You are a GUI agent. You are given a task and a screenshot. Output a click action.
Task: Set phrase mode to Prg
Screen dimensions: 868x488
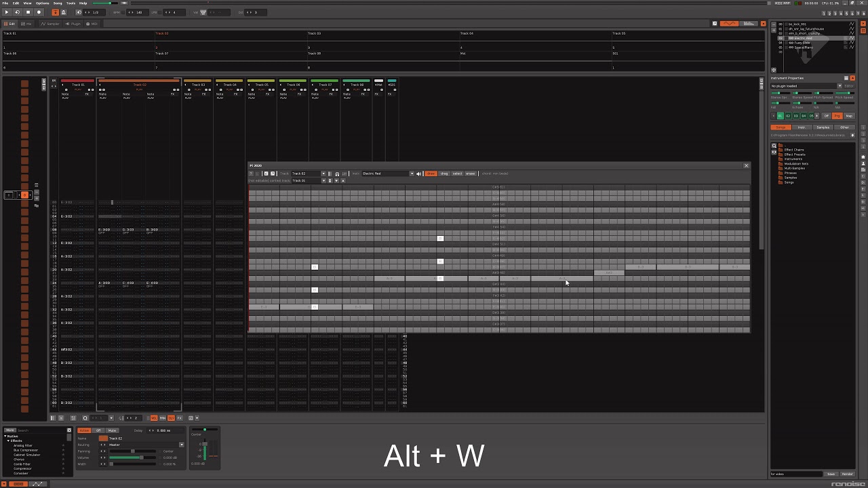point(837,116)
